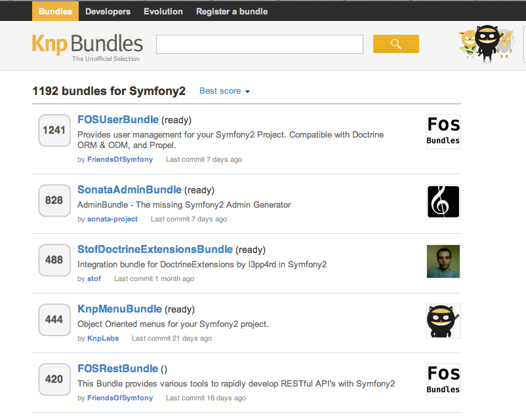
Task: Click 'Last commit 1 month ago' text
Action: 154,279
